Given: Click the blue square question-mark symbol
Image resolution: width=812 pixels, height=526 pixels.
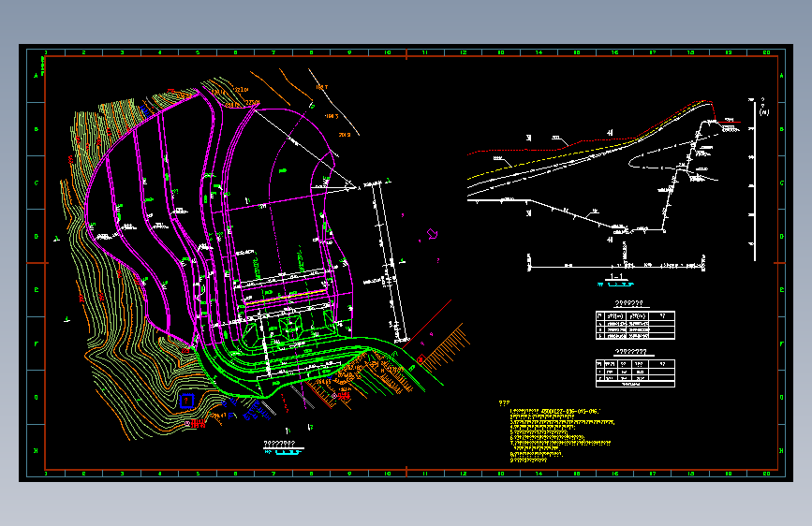Looking at the screenshot, I should 186,402.
